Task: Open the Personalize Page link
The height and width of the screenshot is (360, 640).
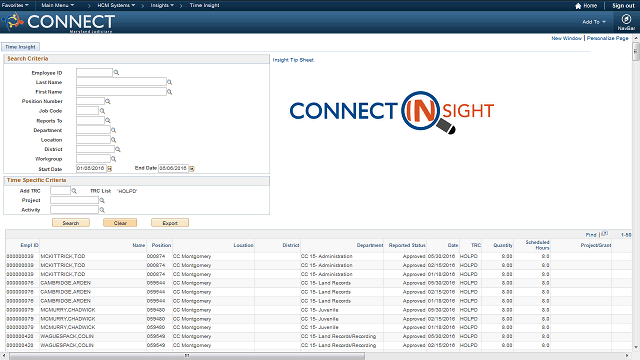Action: [608, 38]
